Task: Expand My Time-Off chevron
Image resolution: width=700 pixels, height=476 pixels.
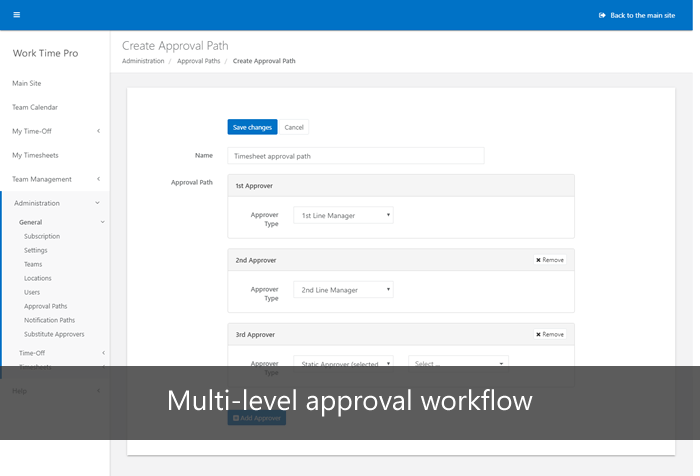Action: [98, 131]
